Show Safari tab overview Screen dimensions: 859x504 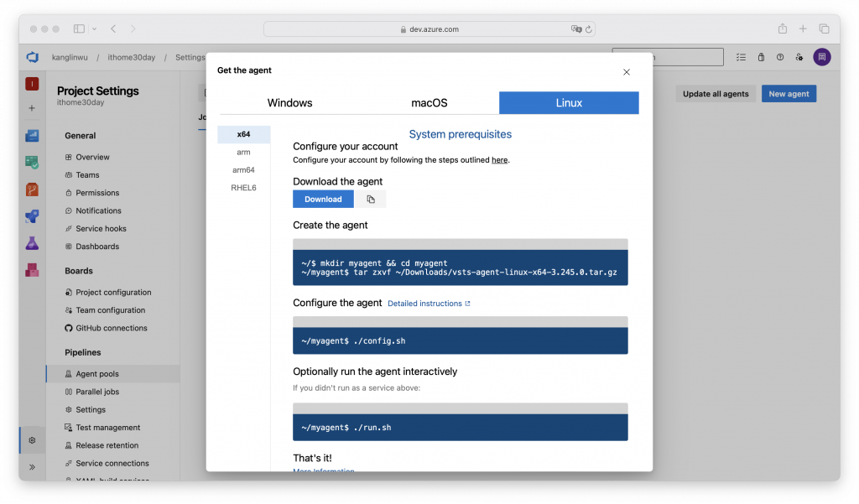[x=824, y=29]
